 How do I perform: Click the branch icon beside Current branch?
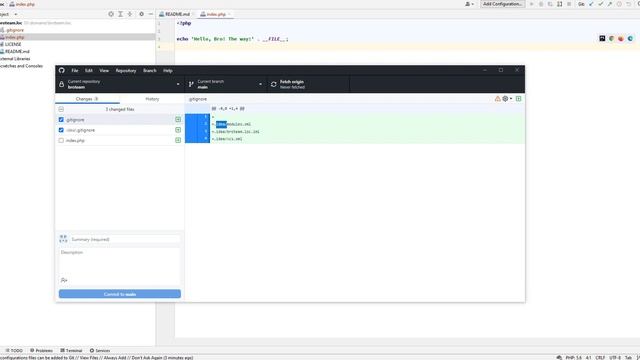coord(191,84)
